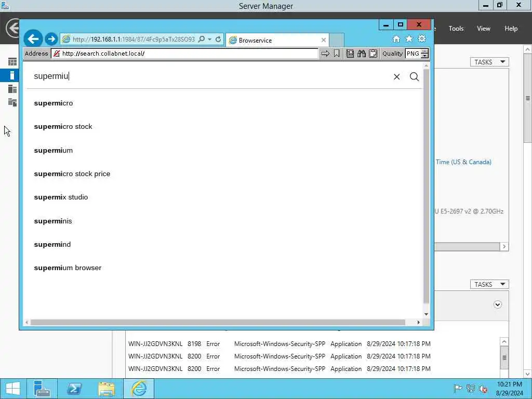Image resolution: width=532 pixels, height=399 pixels.
Task: Click the events list scroll up arrow
Action: [x=504, y=342]
